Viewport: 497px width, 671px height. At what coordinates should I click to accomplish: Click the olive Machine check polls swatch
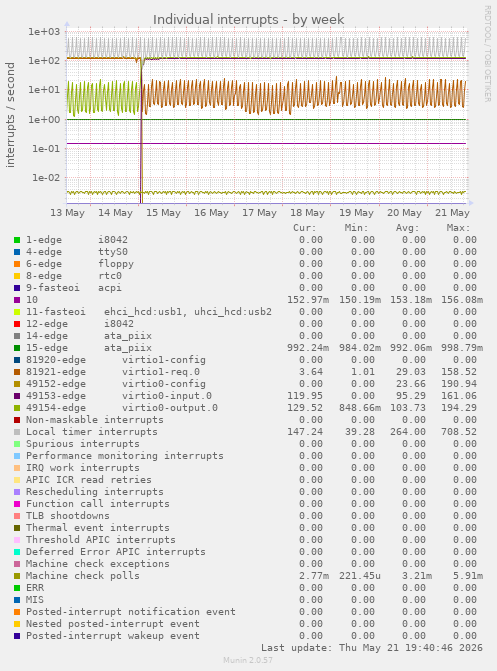(x=17, y=576)
